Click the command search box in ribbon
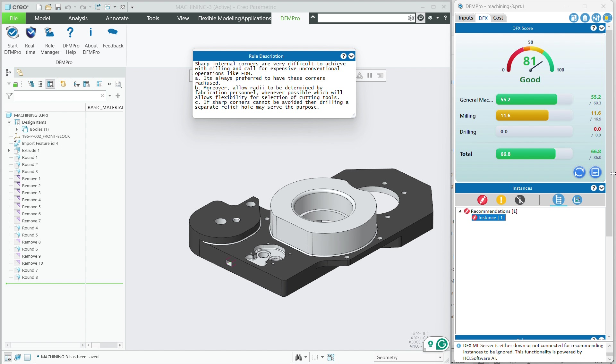Screen dimensions: 616x364 (x=362, y=18)
